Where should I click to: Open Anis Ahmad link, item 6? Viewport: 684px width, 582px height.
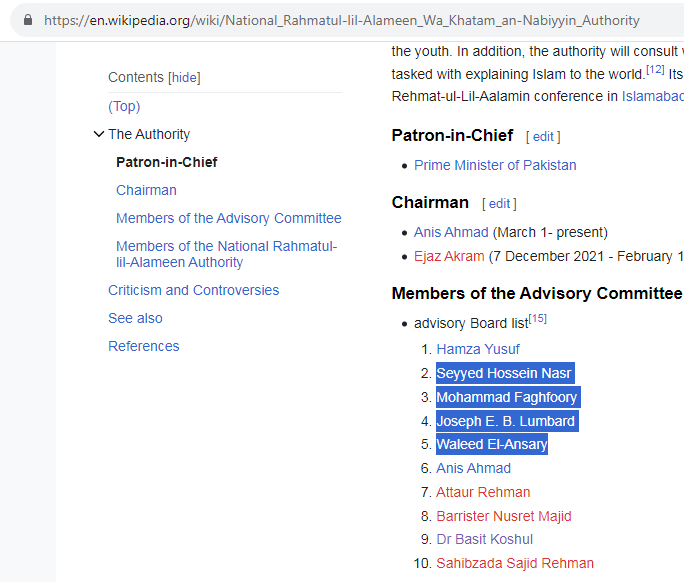click(473, 468)
